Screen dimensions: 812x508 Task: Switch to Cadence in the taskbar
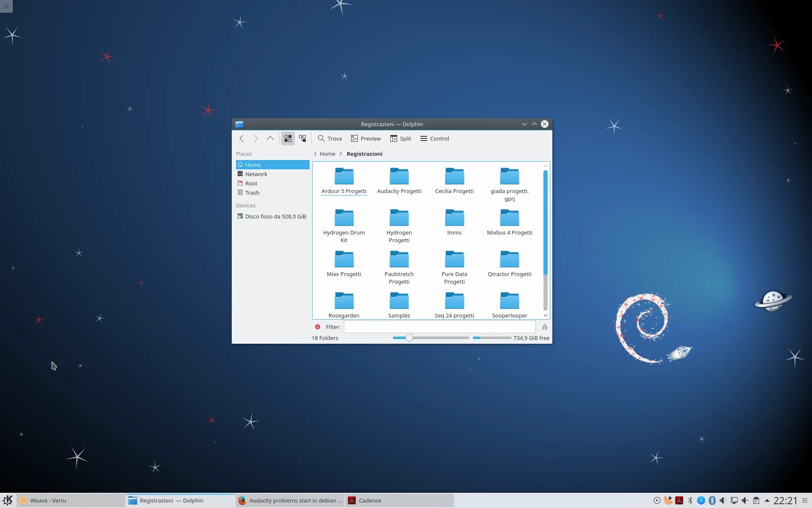point(370,500)
